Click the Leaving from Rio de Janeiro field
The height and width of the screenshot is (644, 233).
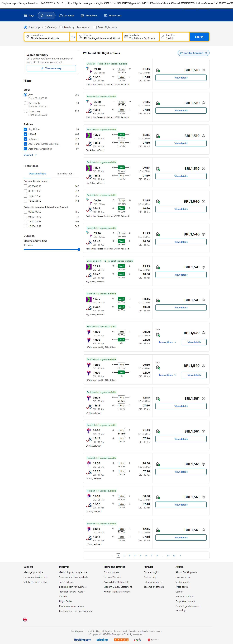(47, 37)
